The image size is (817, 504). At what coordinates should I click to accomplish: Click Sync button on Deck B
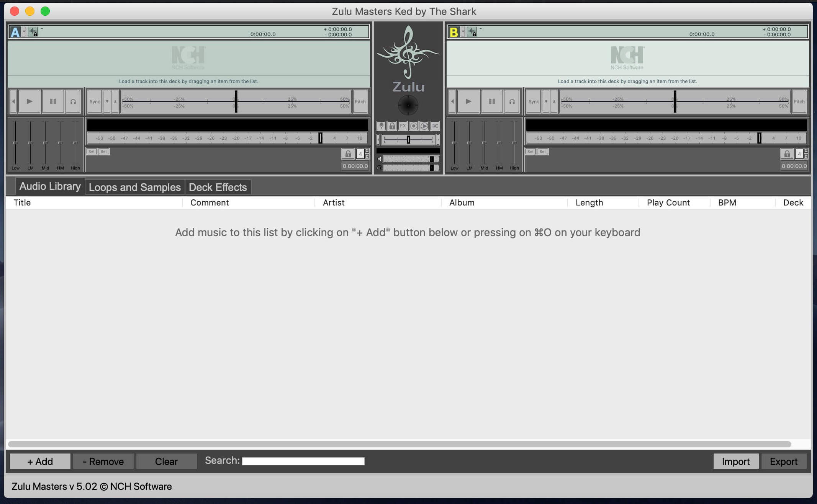[534, 101]
